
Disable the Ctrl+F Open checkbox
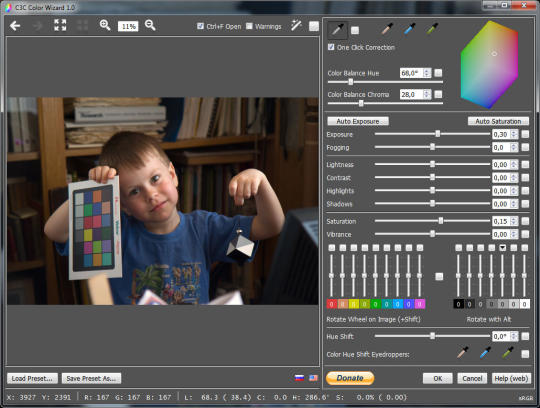(200, 26)
